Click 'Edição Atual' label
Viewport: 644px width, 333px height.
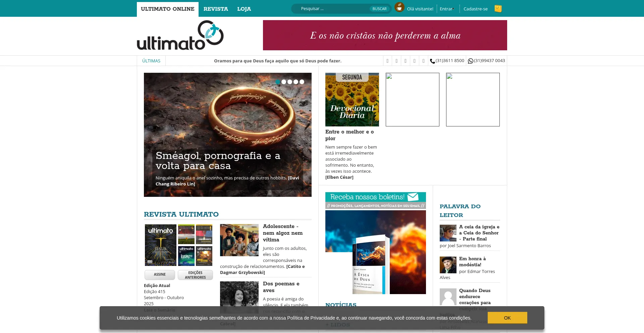click(x=157, y=286)
